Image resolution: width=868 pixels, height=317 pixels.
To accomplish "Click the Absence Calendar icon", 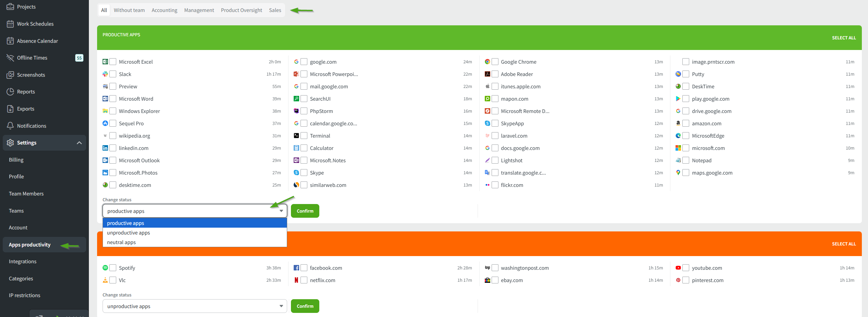I will point(10,41).
